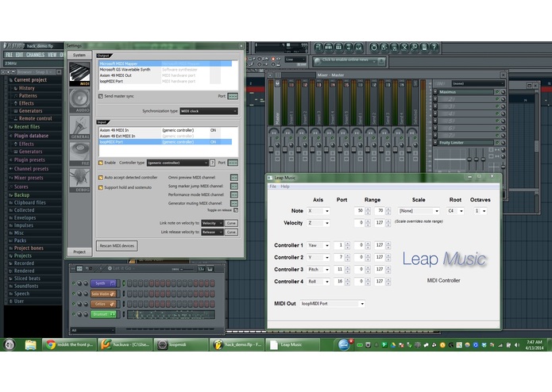Toggle Auto accept detected controller

point(101,178)
